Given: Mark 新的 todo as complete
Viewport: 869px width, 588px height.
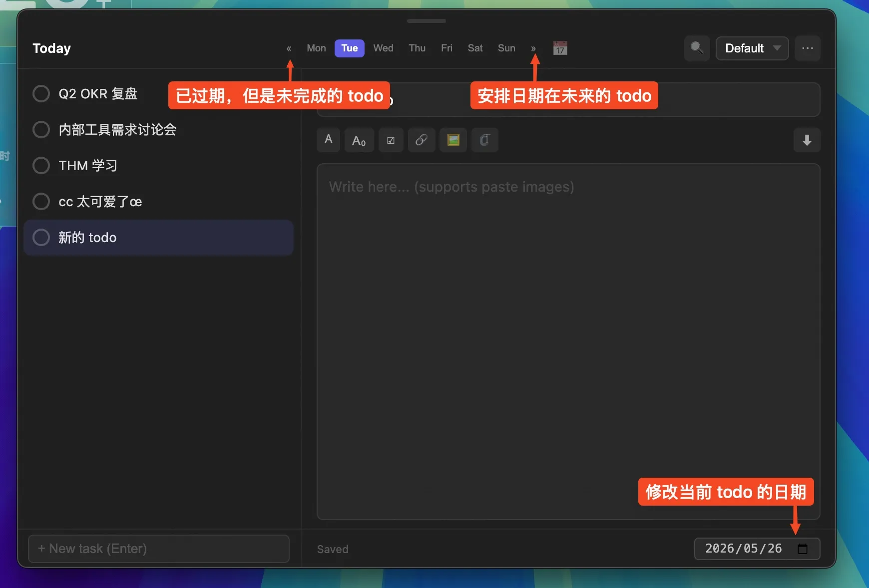Looking at the screenshot, I should 41,237.
